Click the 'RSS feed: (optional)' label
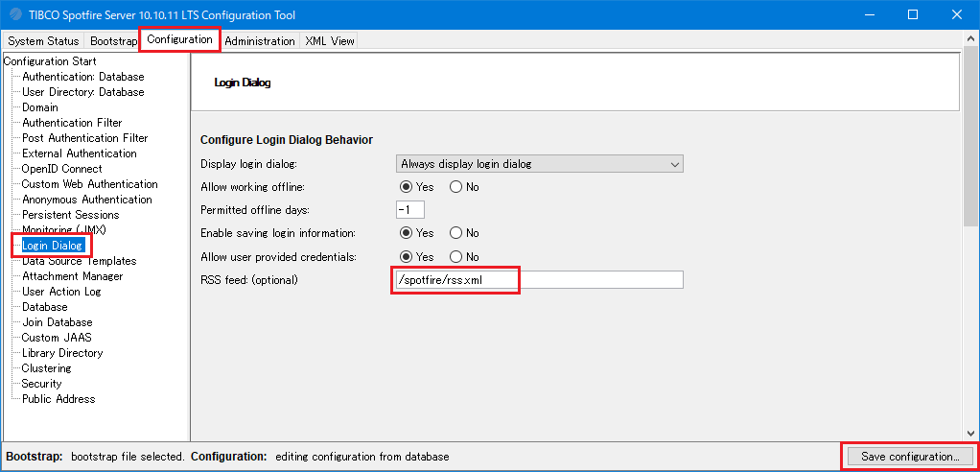Viewport: 980px width, 472px height. 248,279
